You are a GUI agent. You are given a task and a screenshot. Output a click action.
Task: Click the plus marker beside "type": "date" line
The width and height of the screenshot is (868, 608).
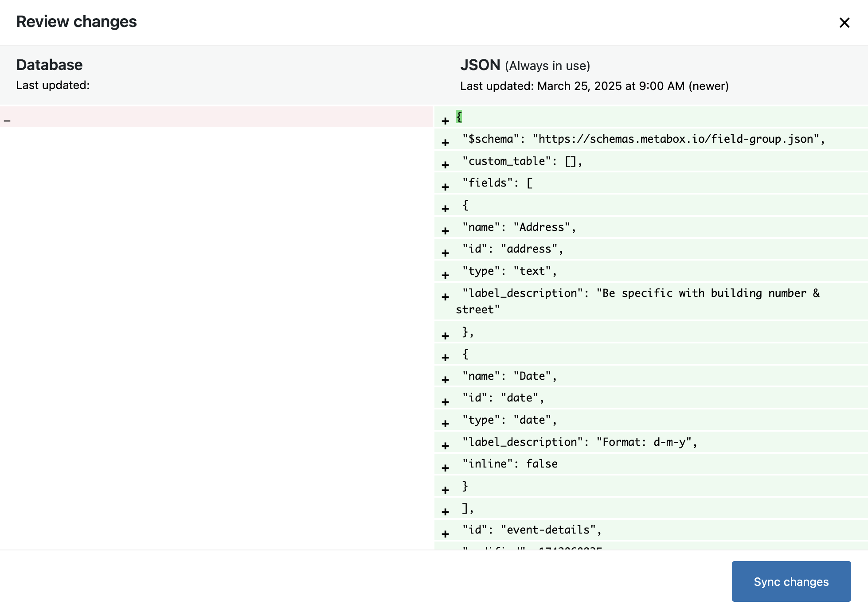445,424
